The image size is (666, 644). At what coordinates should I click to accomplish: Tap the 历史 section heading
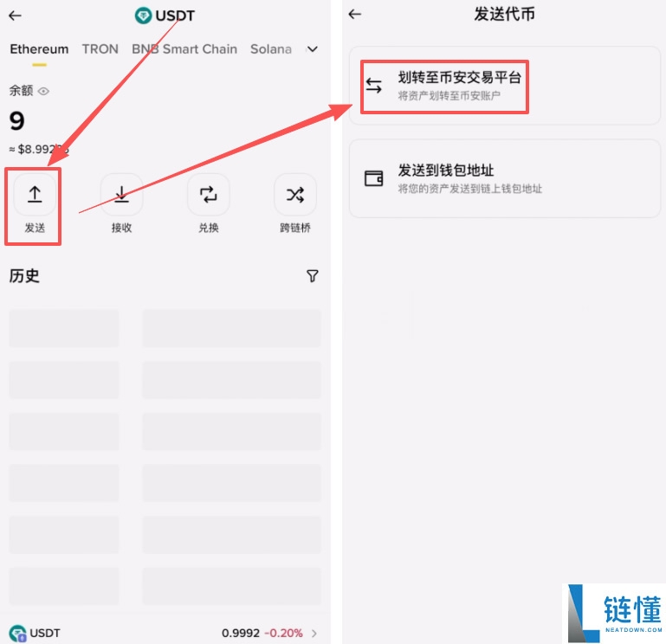[24, 276]
